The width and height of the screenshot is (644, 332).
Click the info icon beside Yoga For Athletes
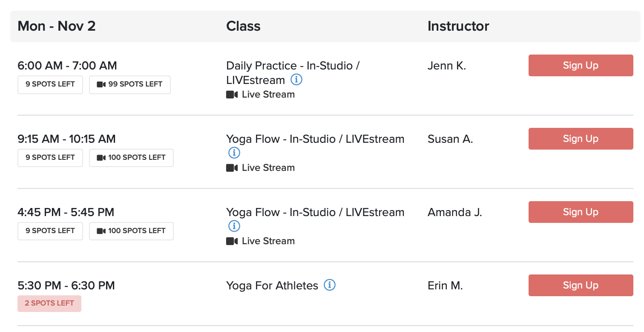(x=330, y=285)
